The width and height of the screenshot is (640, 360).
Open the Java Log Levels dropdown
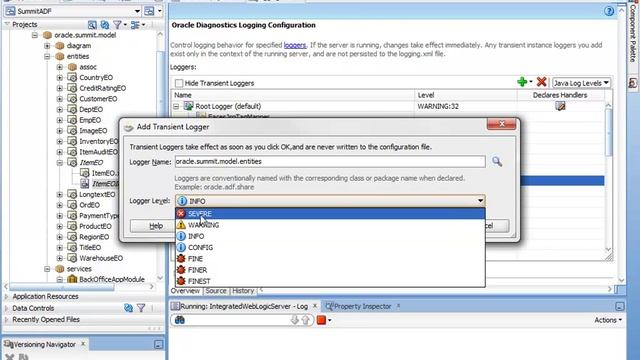coord(581,83)
